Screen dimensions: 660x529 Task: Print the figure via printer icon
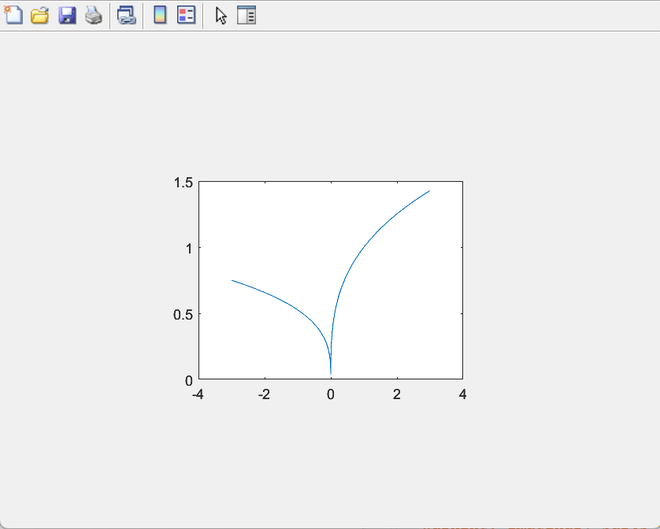[x=93, y=16]
